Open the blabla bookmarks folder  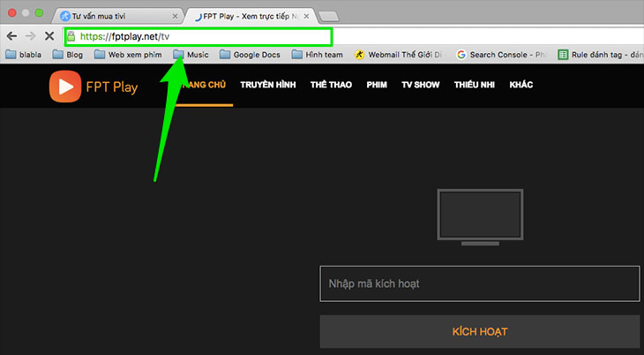click(25, 55)
